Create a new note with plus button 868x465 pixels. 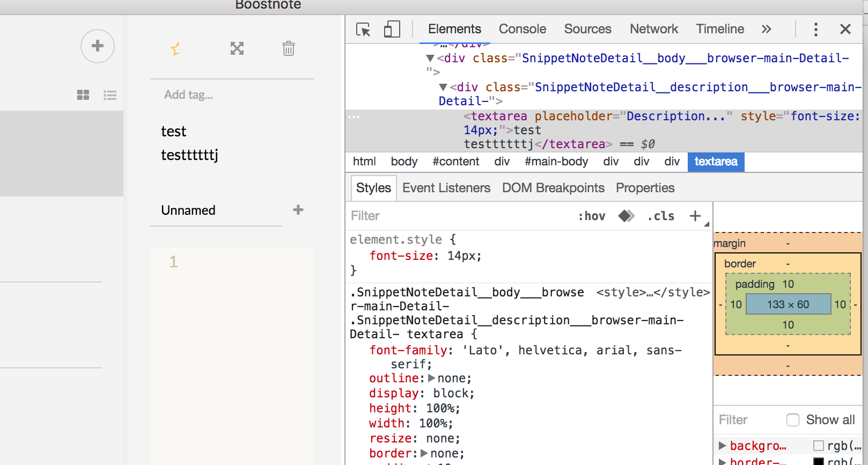[x=98, y=46]
